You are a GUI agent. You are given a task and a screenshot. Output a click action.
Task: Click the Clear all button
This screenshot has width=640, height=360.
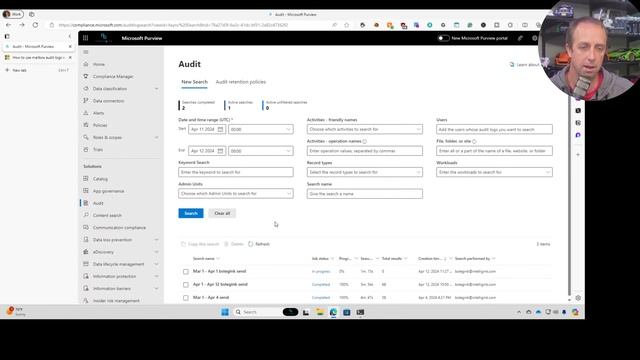tap(222, 213)
